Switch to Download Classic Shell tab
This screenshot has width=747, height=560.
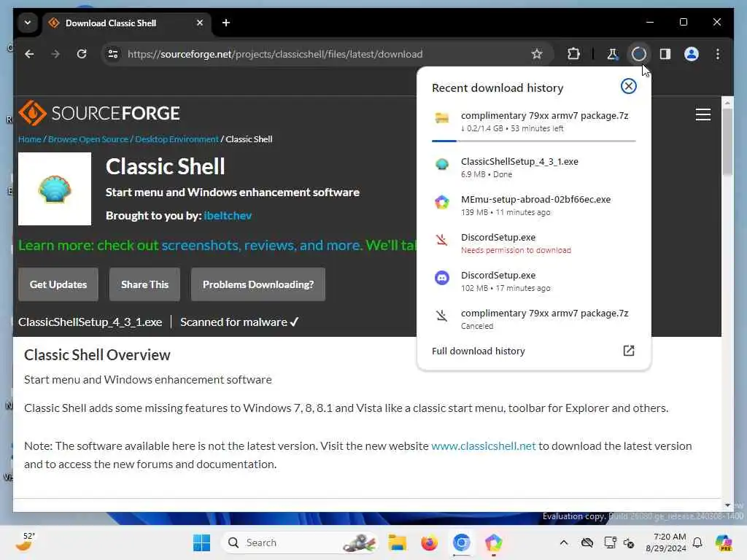click(127, 23)
